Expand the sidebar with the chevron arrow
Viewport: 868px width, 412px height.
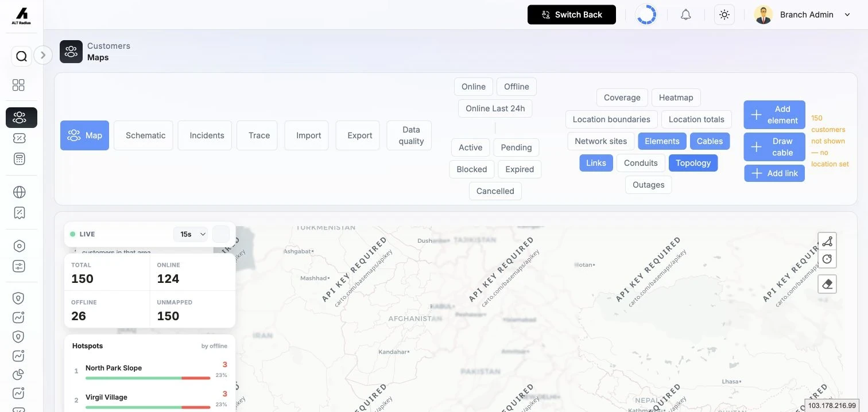click(x=43, y=55)
